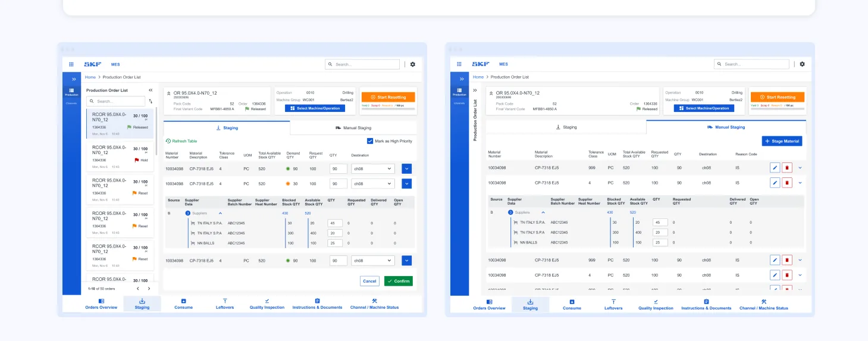
Task: Switch to Staging tab in left window
Action: pyautogui.click(x=227, y=127)
